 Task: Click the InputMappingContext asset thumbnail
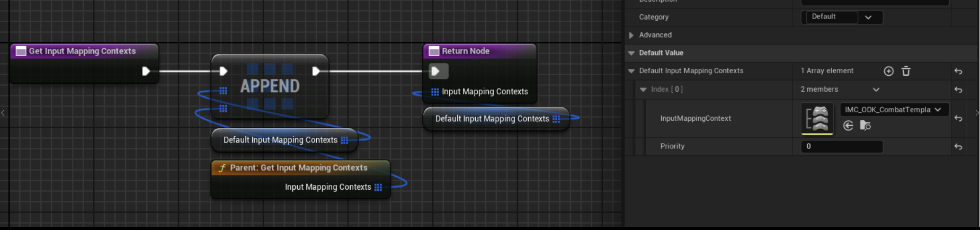click(817, 118)
